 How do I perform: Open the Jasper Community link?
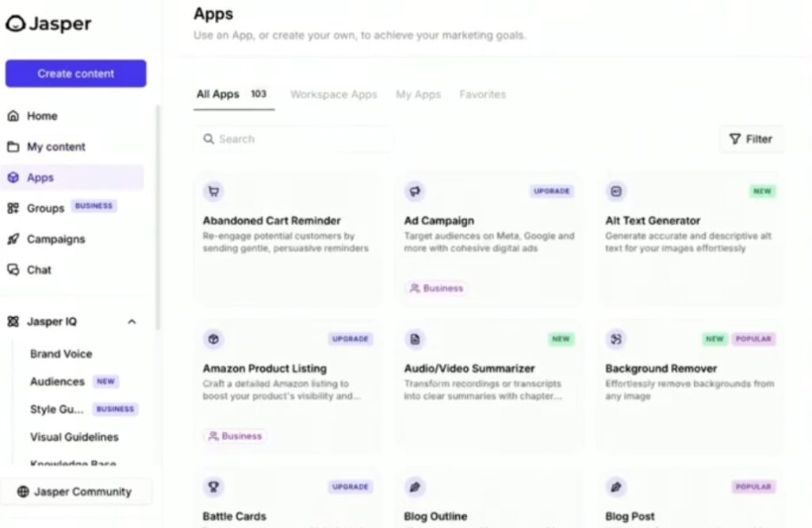point(75,492)
